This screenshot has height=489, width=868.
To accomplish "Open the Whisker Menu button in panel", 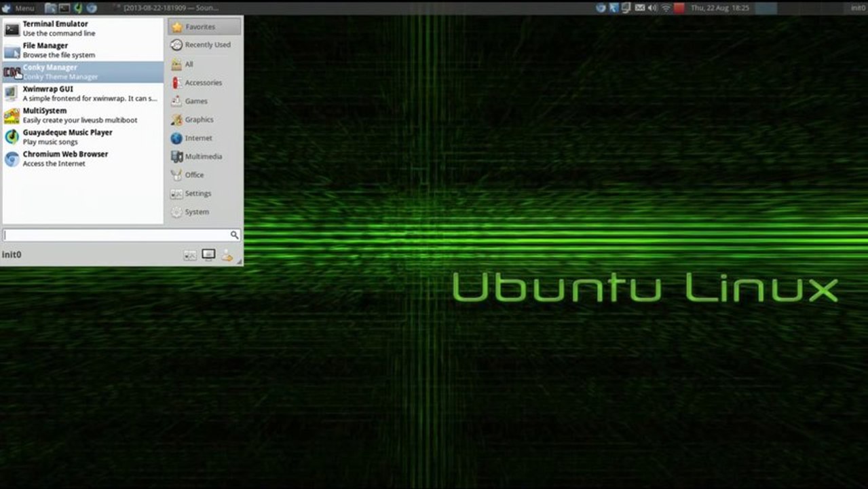I will 18,8.
